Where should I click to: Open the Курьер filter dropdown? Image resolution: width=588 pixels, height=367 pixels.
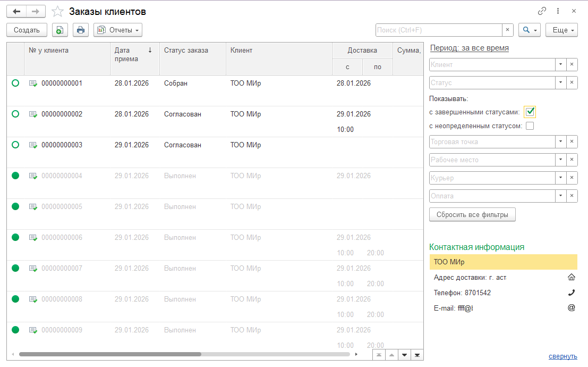[560, 178]
